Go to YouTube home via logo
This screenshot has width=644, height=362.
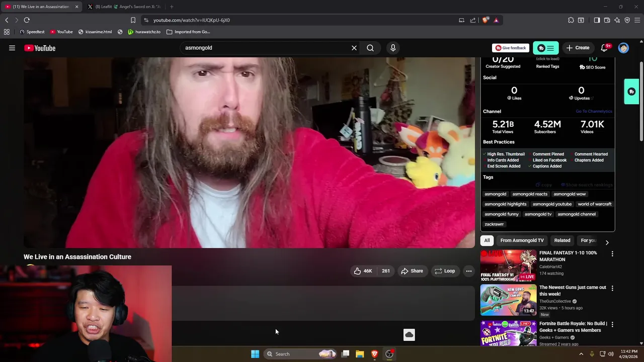[x=39, y=48]
